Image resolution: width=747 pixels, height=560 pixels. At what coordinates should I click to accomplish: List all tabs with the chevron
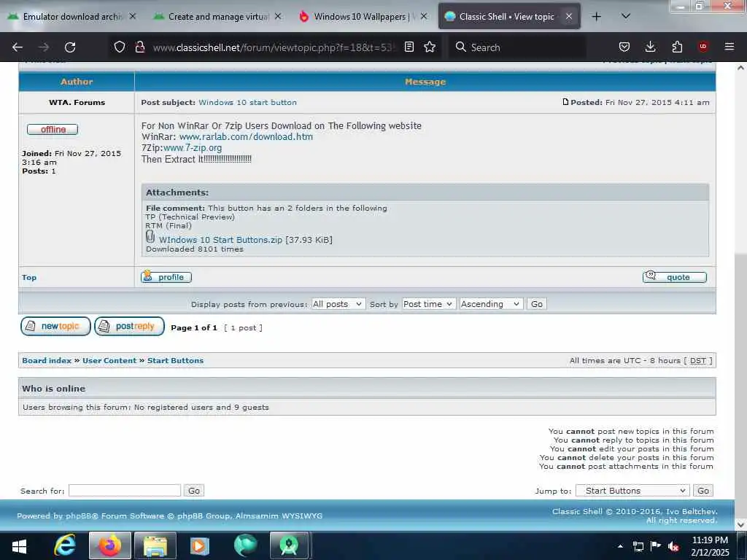626,16
